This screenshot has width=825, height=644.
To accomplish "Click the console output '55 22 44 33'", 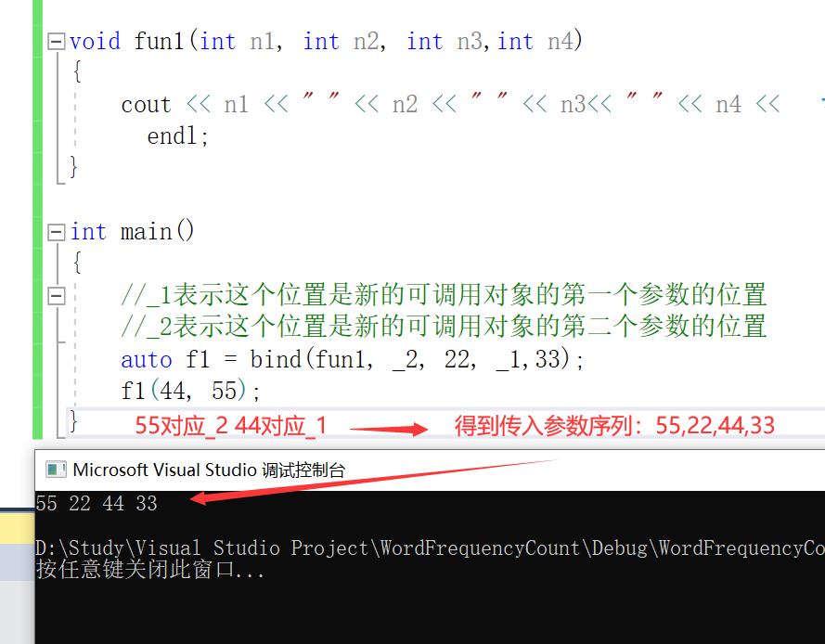I will 97,504.
